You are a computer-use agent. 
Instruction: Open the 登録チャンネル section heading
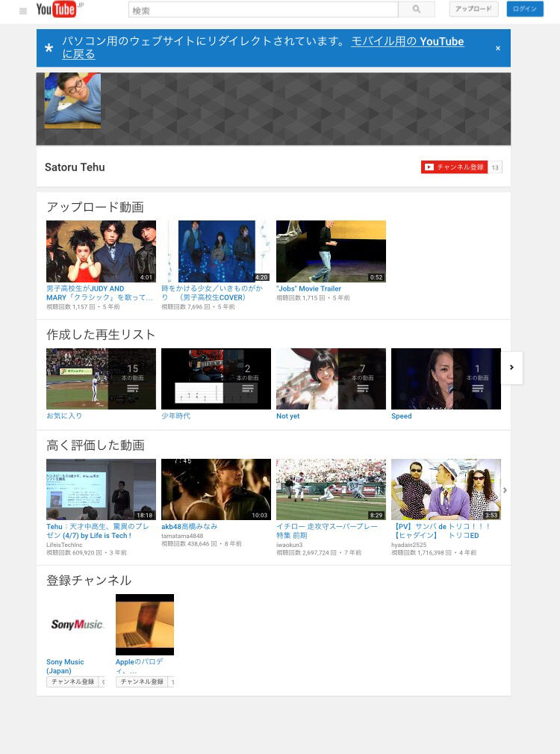[89, 581]
